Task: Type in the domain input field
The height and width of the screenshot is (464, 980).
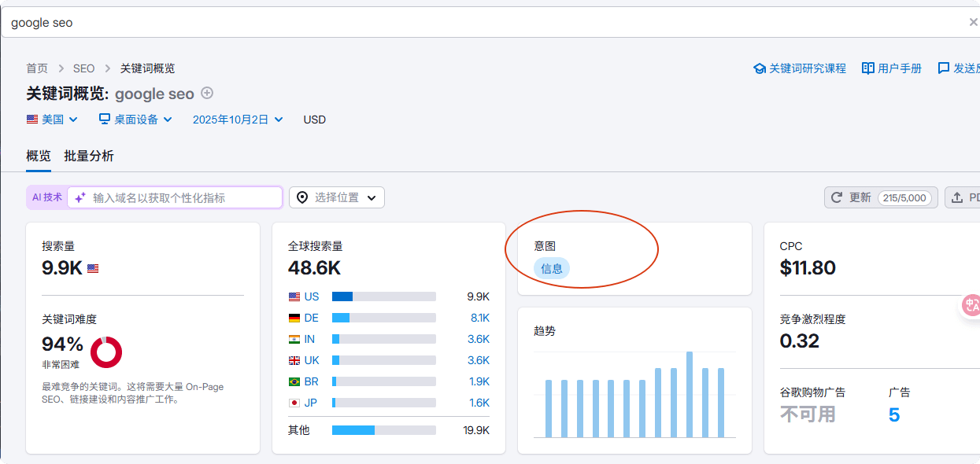Action: point(181,197)
